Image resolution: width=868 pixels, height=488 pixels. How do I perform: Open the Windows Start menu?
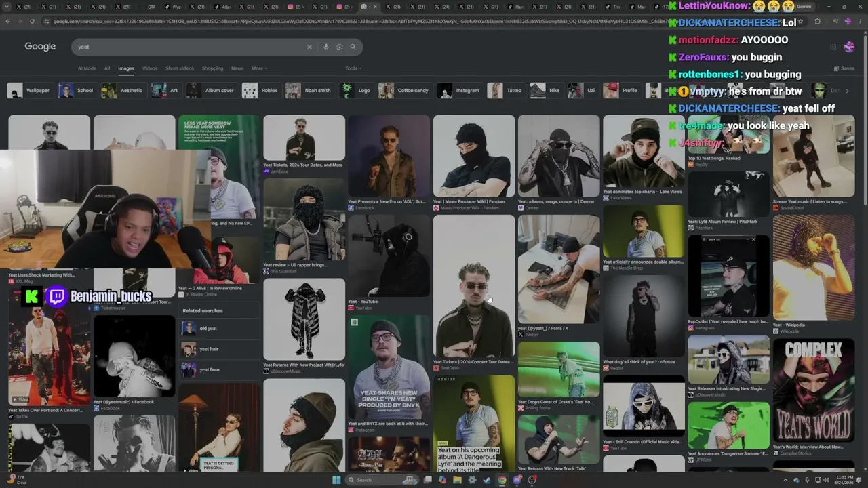(x=336, y=480)
